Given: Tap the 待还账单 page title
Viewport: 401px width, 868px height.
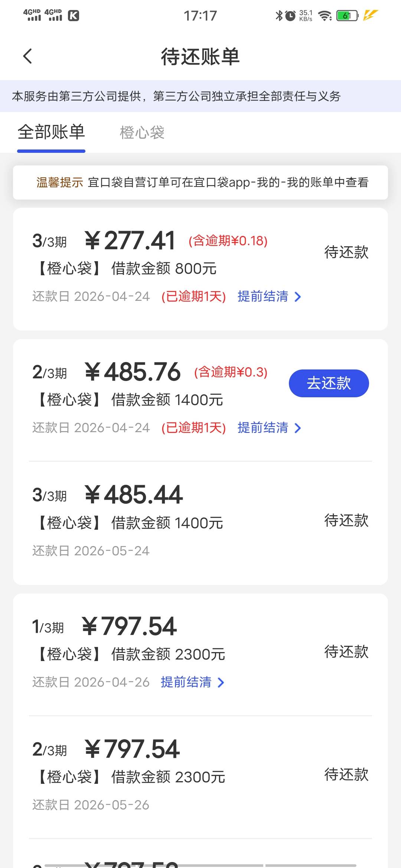Looking at the screenshot, I should 200,57.
